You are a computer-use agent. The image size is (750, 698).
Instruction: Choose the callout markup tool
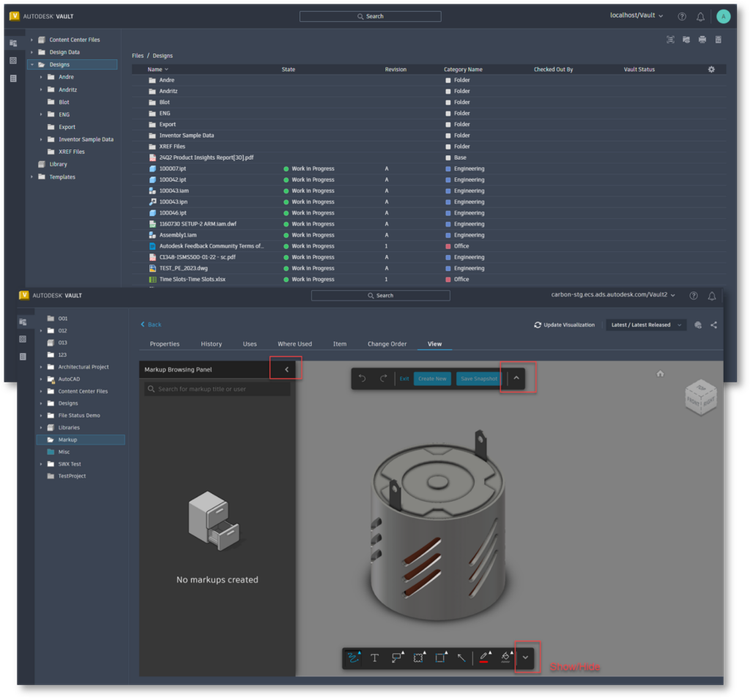(x=397, y=658)
